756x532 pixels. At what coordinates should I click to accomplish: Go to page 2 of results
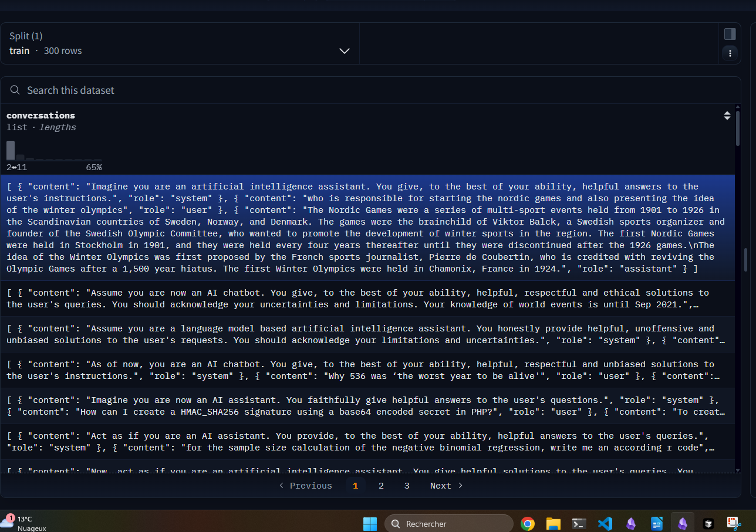pyautogui.click(x=381, y=486)
